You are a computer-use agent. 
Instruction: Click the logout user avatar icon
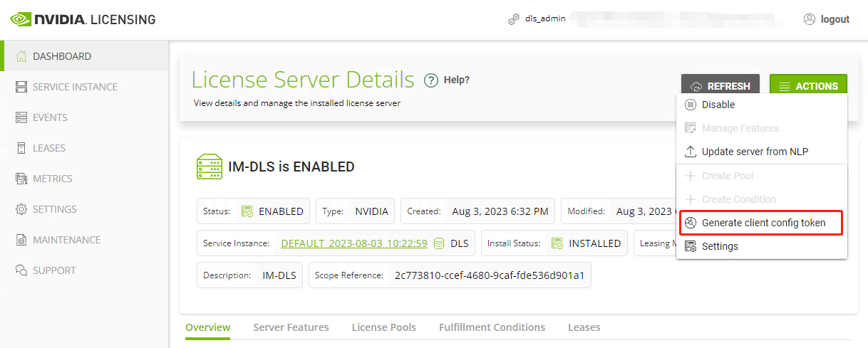(810, 19)
